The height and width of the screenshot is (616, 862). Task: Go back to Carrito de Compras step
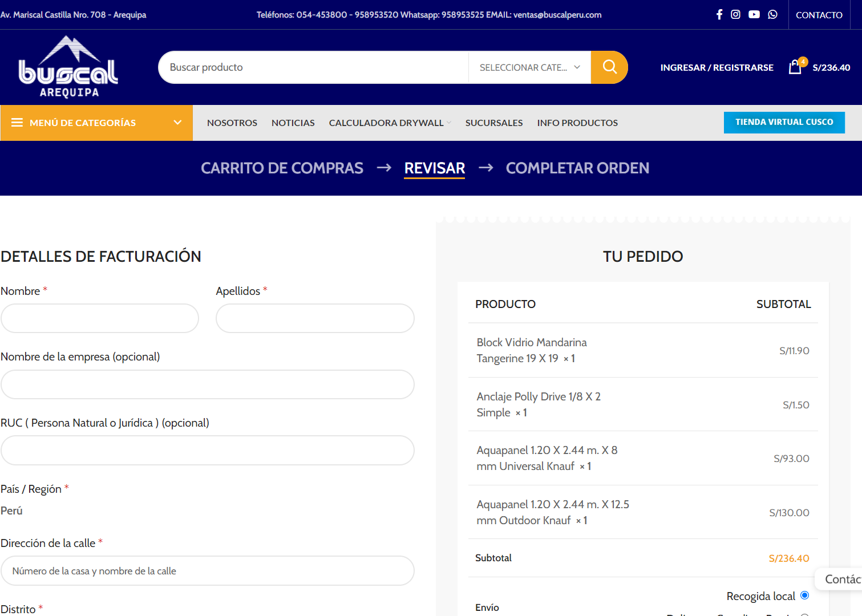click(282, 168)
